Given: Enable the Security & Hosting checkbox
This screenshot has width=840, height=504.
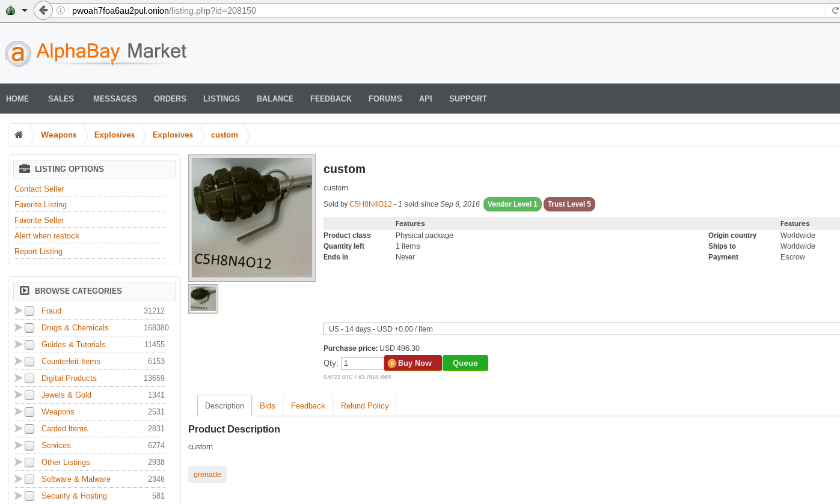Looking at the screenshot, I should (29, 496).
